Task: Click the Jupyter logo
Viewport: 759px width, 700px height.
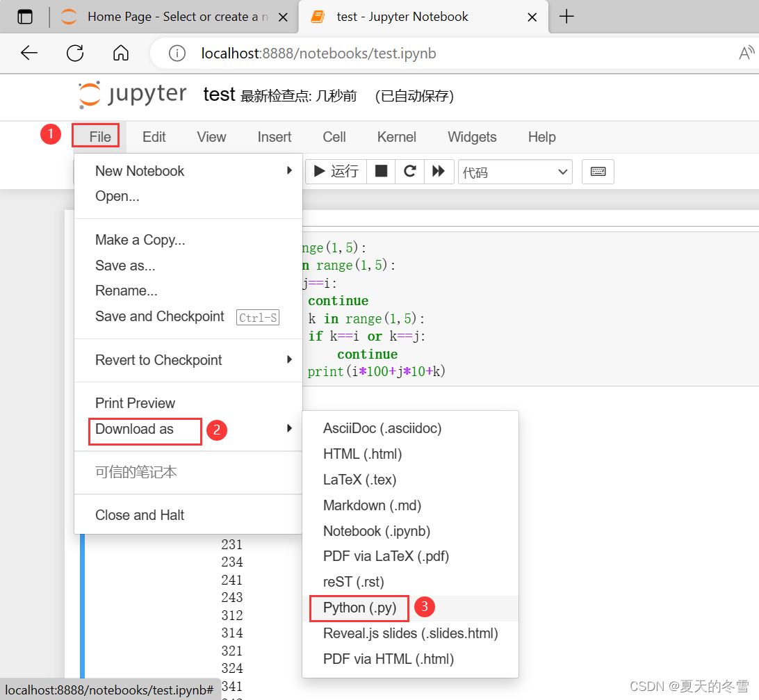Action: (133, 95)
